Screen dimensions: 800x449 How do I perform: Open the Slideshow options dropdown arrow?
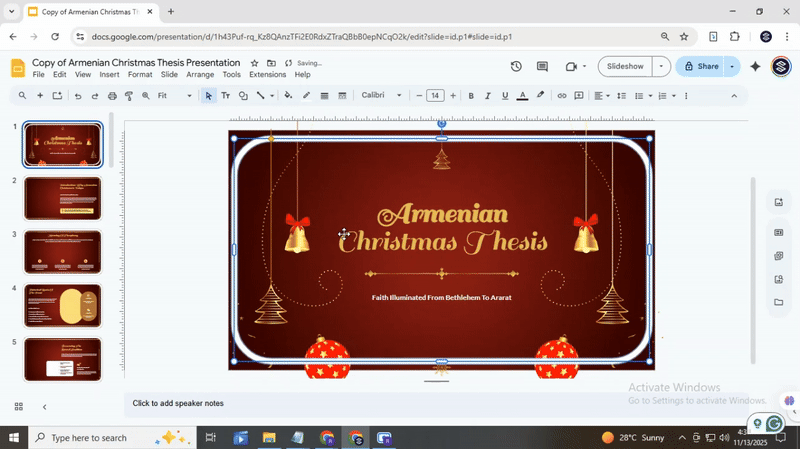(x=660, y=66)
